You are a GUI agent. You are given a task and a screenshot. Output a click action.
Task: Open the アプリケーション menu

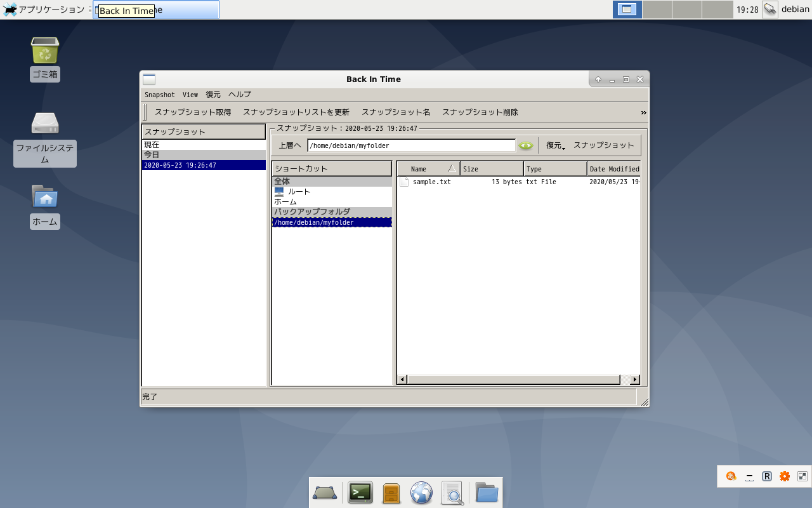coord(44,10)
